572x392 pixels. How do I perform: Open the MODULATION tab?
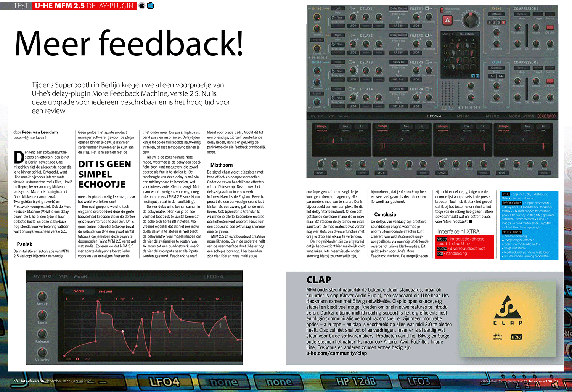pos(521,116)
